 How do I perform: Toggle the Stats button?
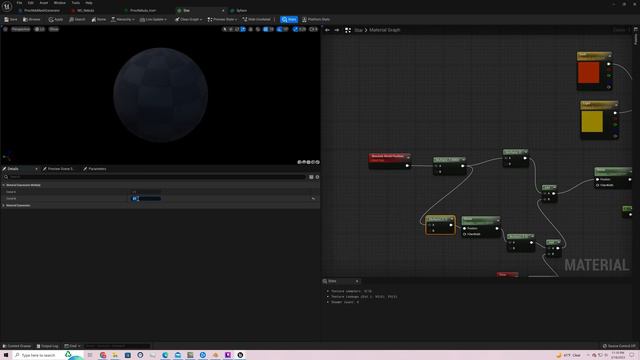[x=289, y=20]
